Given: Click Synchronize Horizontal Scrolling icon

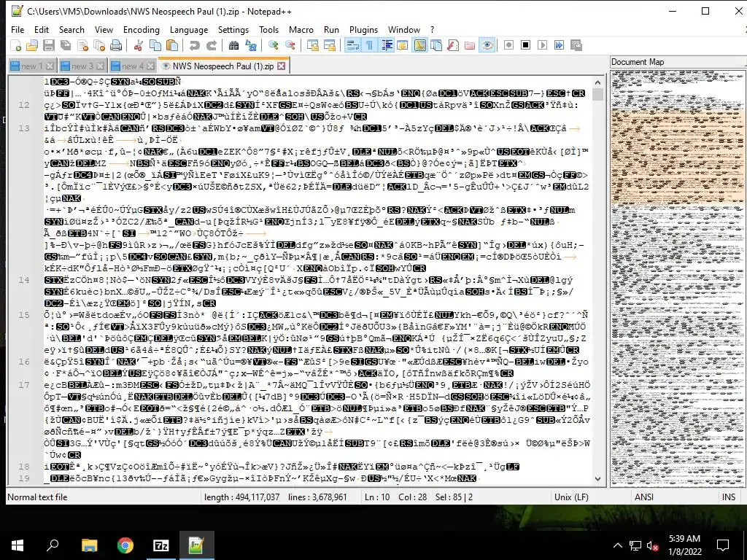Looking at the screenshot, I should coord(329,45).
